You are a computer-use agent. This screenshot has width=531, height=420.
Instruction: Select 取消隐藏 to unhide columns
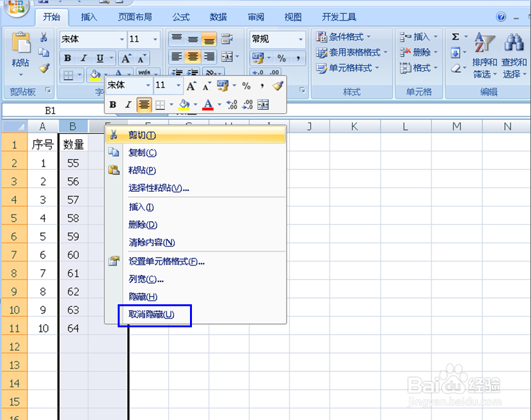[x=154, y=315]
